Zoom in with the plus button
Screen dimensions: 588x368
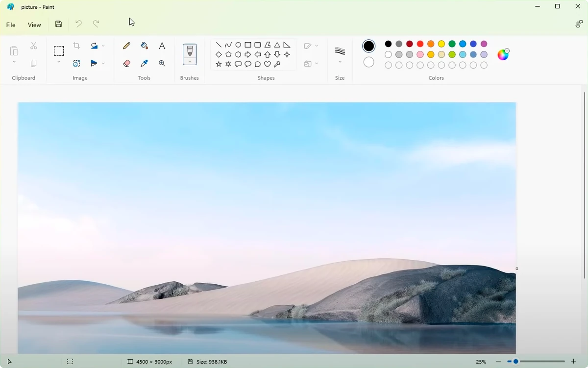tap(573, 362)
